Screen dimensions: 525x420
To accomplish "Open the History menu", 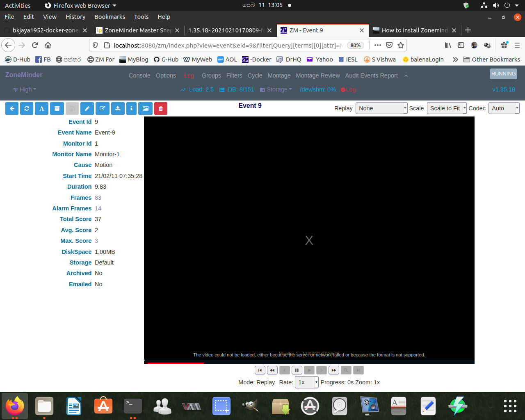I will pos(75,17).
